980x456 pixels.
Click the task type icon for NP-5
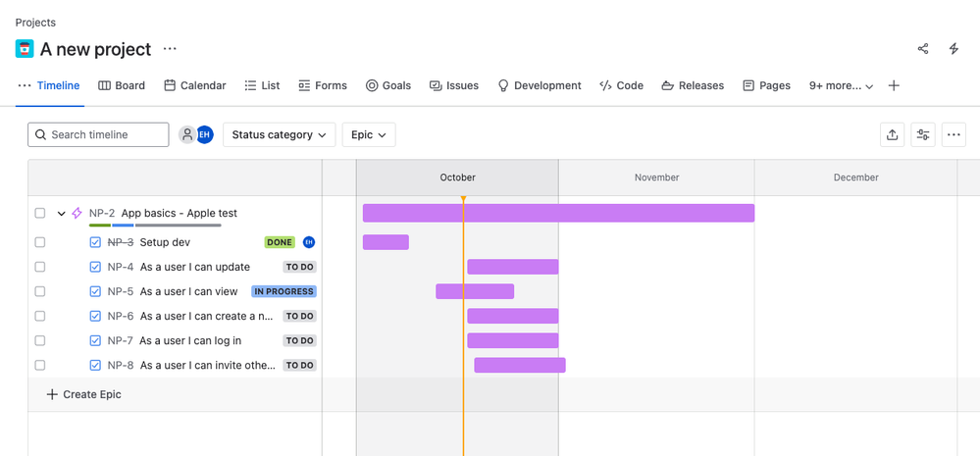coord(95,291)
